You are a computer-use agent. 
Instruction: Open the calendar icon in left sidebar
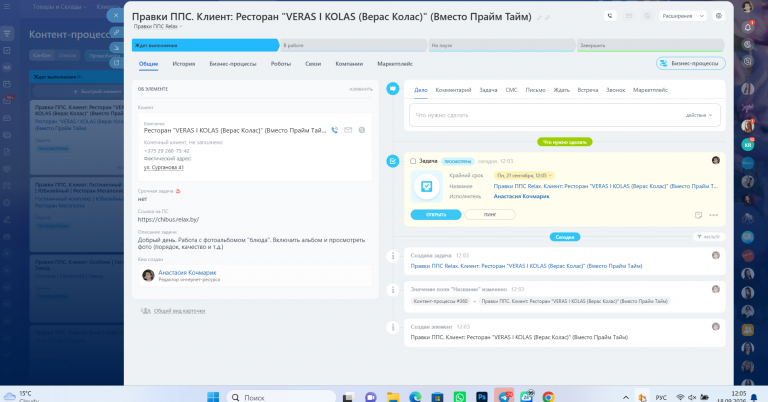(x=7, y=84)
